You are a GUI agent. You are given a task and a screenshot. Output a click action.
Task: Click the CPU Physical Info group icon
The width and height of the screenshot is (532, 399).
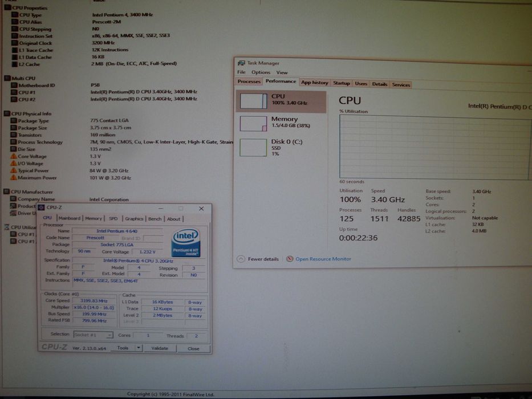[x=6, y=113]
